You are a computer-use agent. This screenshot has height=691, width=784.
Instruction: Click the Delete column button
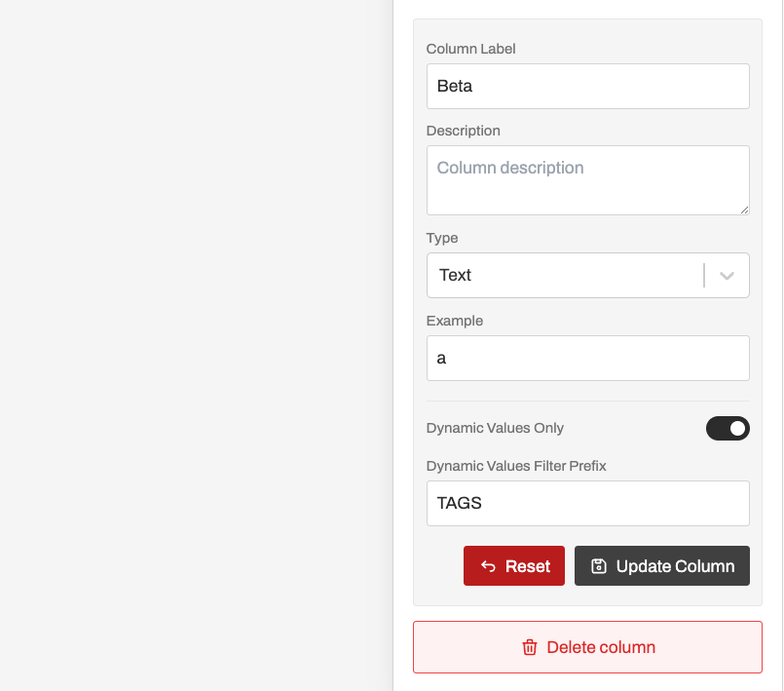587,647
